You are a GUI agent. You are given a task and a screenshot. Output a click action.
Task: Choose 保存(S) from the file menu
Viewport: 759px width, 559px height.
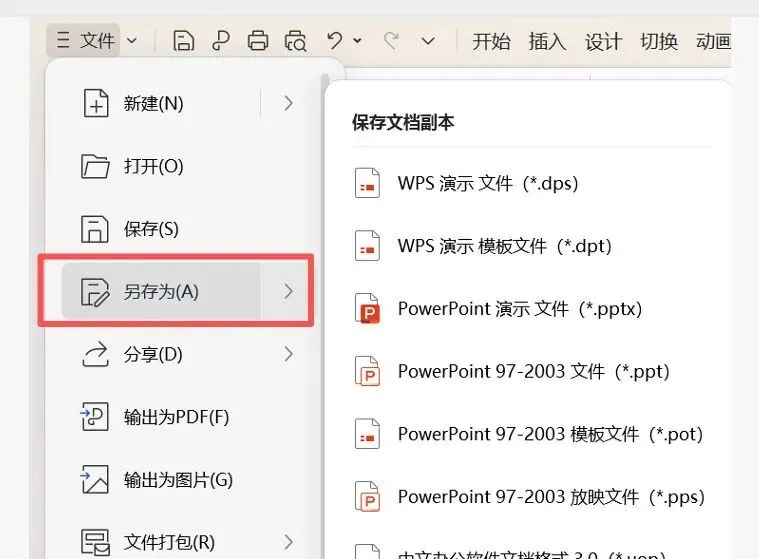(187, 229)
